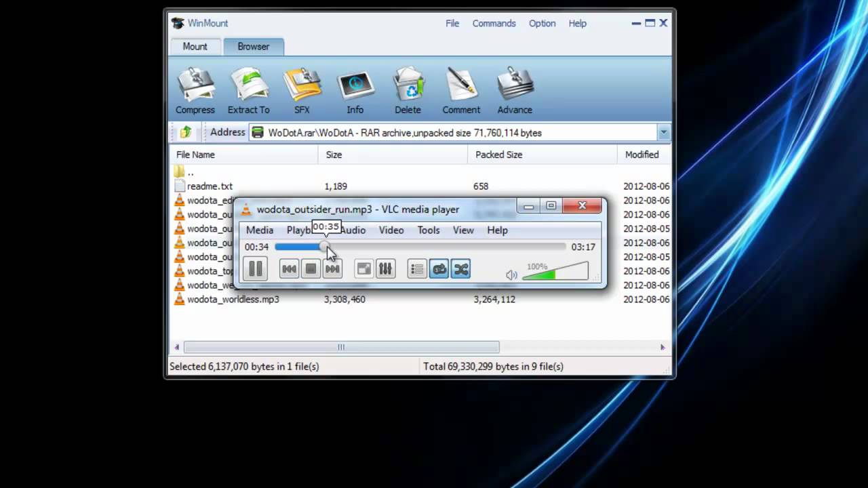Viewport: 868px width, 488px height.
Task: Click the 3,308,460 size value
Action: tap(344, 299)
